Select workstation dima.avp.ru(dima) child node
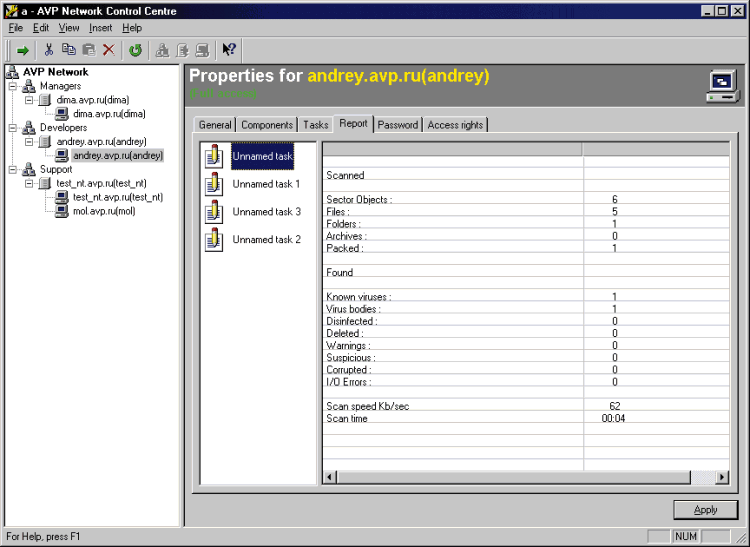 point(109,114)
